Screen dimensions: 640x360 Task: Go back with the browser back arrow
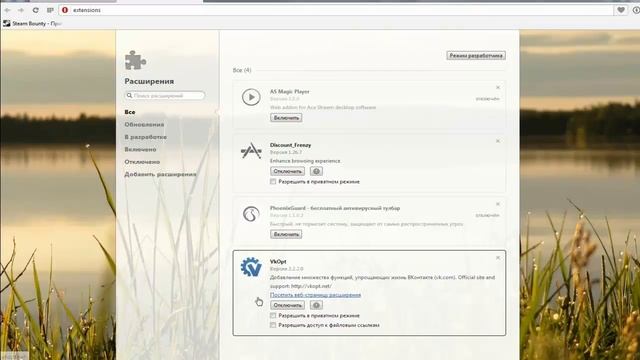7,10
